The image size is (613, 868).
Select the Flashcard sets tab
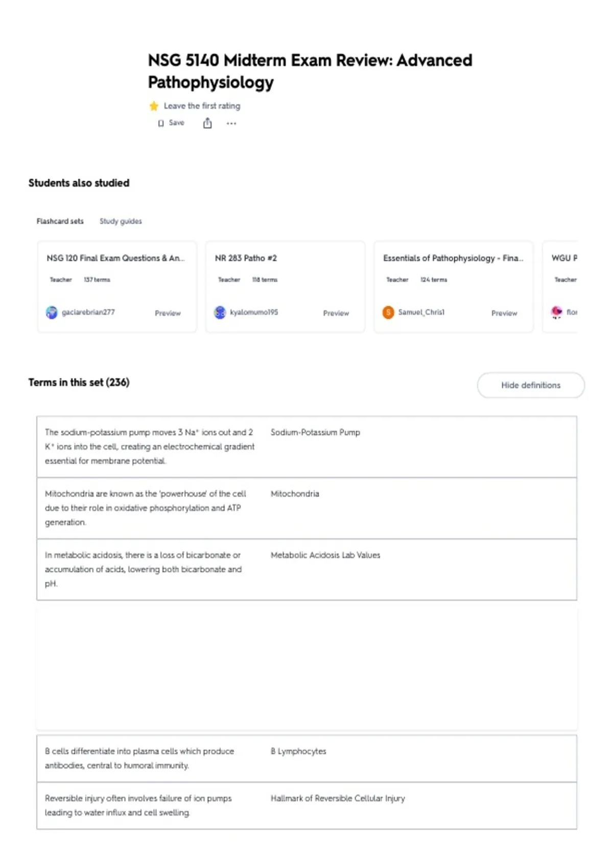[x=60, y=221]
